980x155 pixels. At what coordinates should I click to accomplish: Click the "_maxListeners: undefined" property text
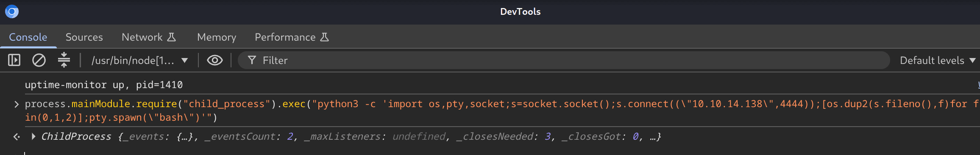375,136
